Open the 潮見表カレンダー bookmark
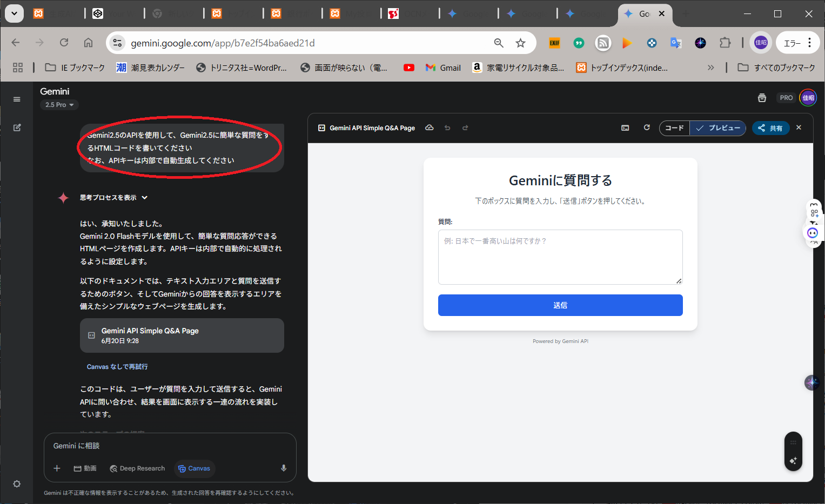This screenshot has width=825, height=504. point(151,68)
